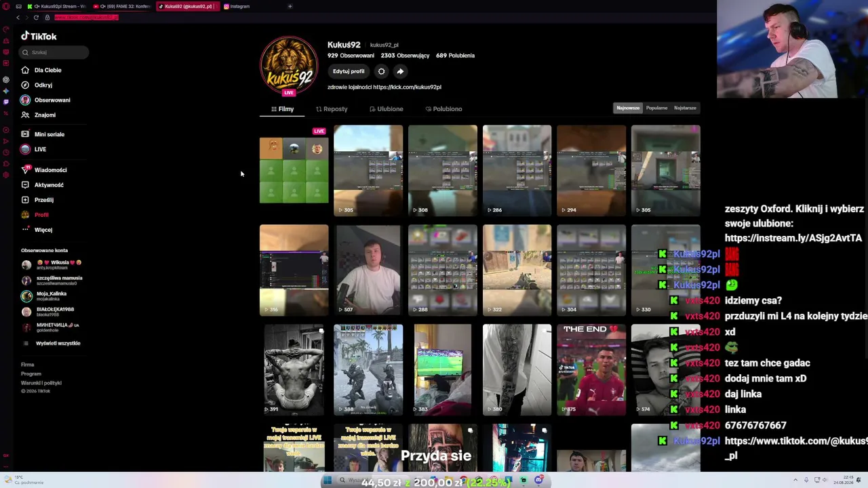Open the Wikusia followed account

pos(52,264)
